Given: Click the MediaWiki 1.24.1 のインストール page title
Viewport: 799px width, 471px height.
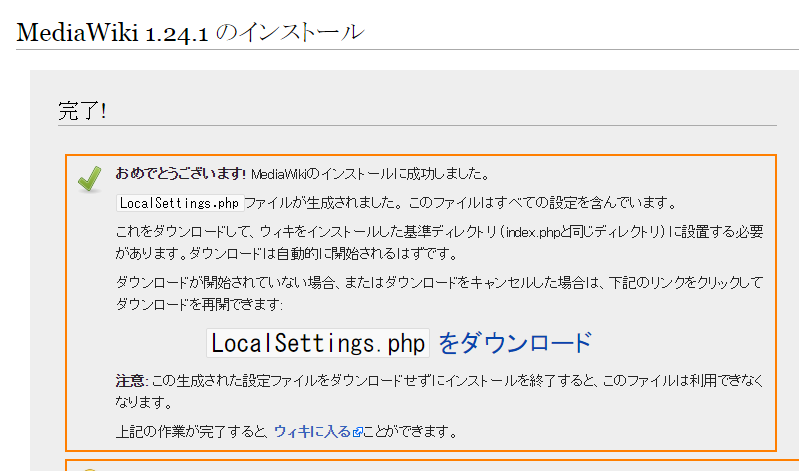Looking at the screenshot, I should click(190, 32).
